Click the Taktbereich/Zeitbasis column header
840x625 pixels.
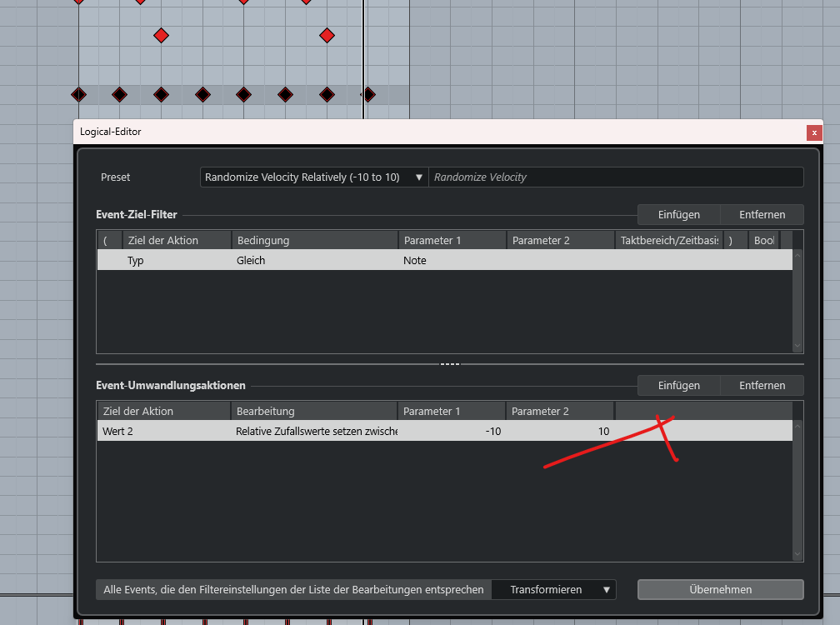pyautogui.click(x=669, y=241)
